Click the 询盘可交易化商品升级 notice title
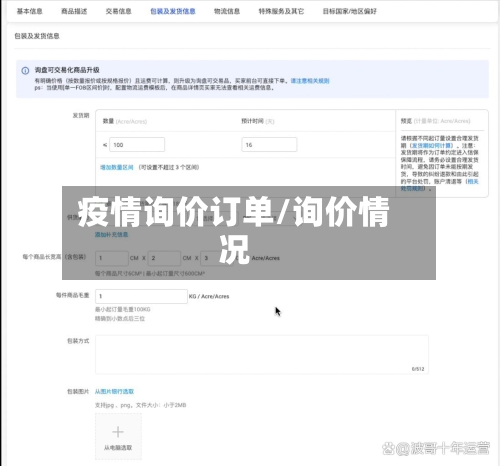This screenshot has width=500, height=466. coord(67,70)
